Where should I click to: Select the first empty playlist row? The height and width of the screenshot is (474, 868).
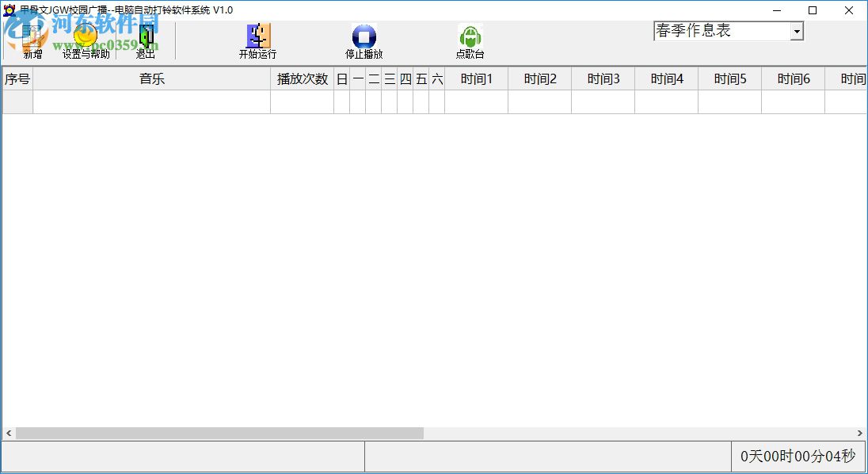[x=151, y=99]
